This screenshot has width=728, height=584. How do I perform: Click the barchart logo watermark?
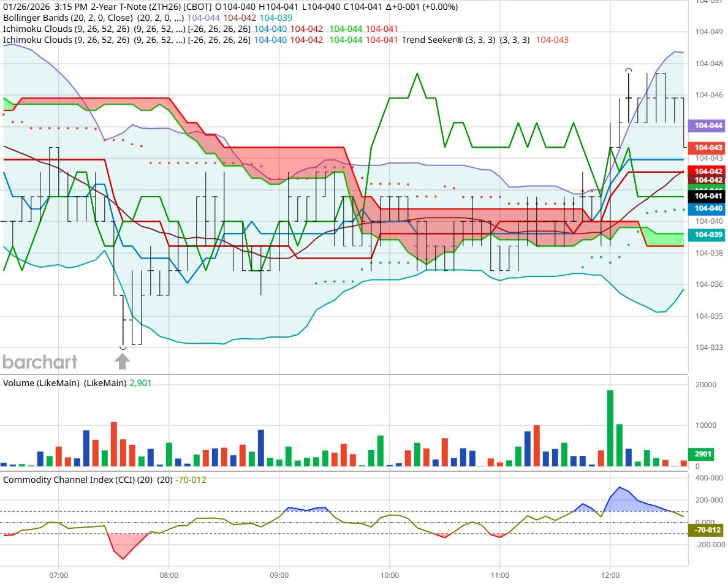[40, 362]
